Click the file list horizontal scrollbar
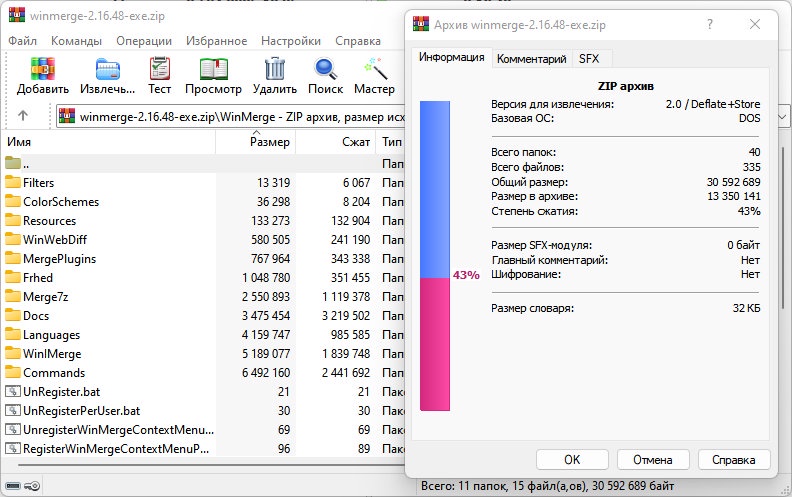Viewport: 792px width, 497px height. 211,465
